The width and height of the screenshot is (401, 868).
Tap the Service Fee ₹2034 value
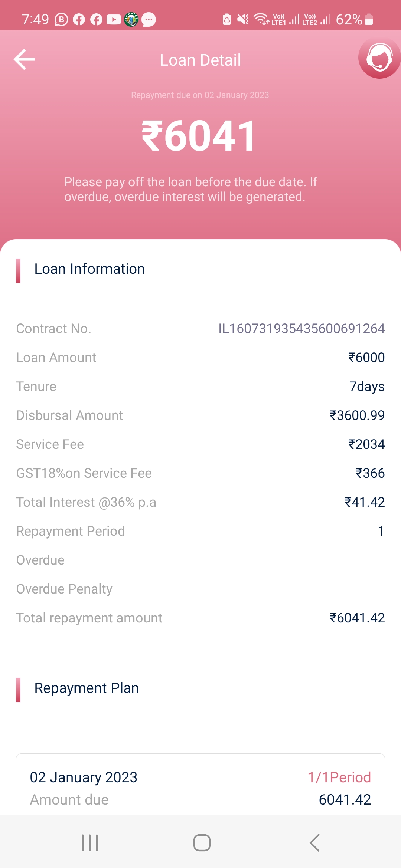coord(366,444)
